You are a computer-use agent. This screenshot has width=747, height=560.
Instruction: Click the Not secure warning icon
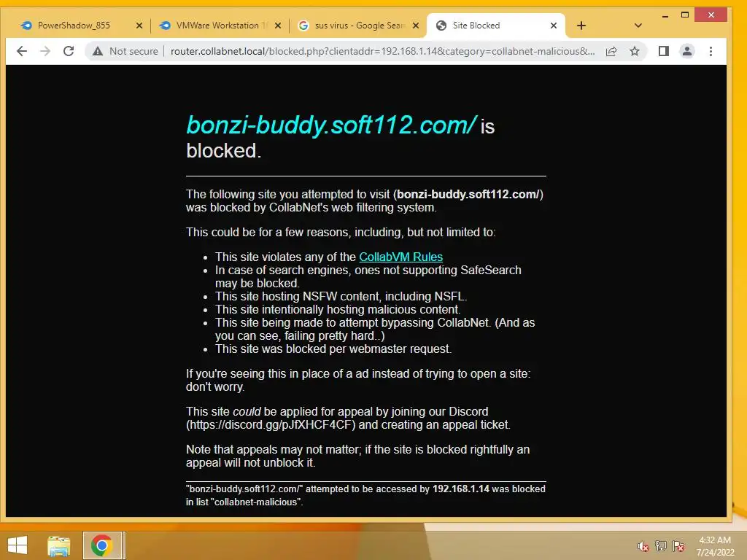click(x=98, y=52)
